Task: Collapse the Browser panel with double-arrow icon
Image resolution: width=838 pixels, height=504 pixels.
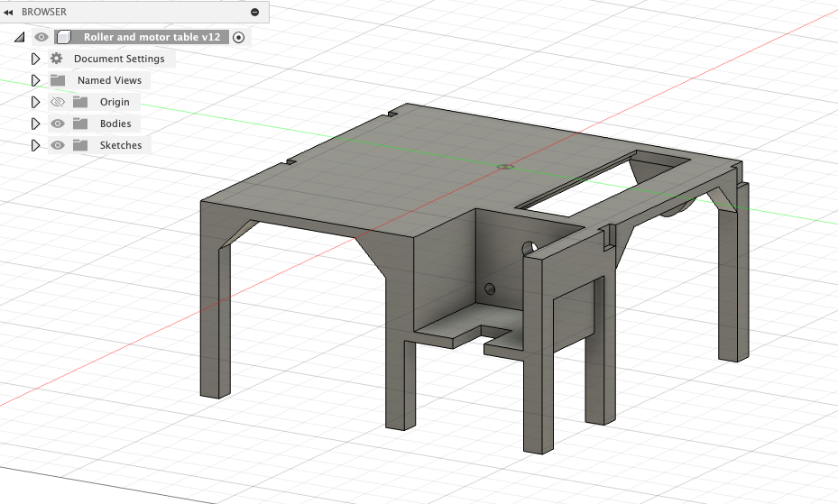Action: [8, 12]
